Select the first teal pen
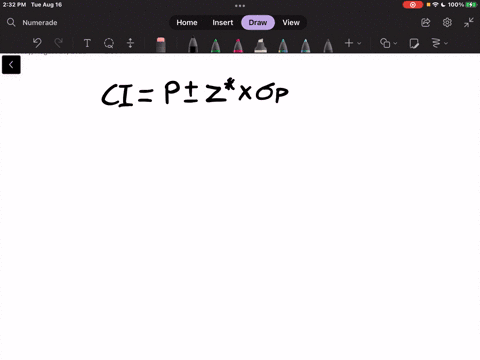This screenshot has height=360, width=480. (283, 45)
